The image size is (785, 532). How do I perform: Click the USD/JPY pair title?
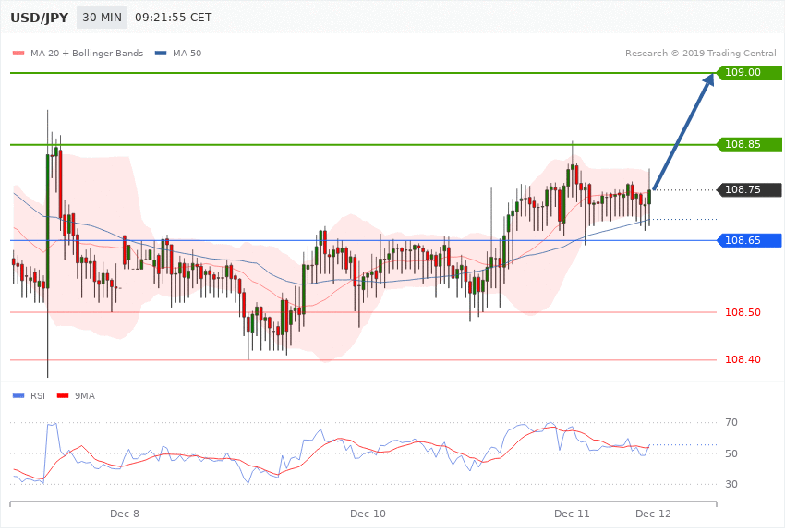coord(39,18)
